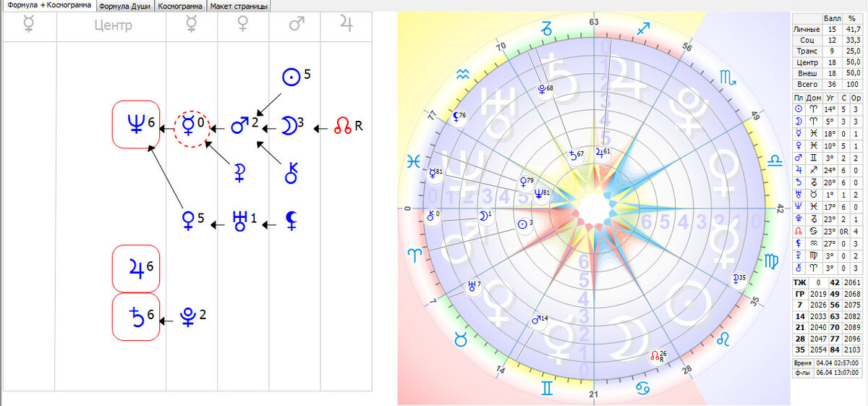This screenshot has width=868, height=406.
Task: Activate the Формула + Космограмма tab
Action: click(x=48, y=6)
